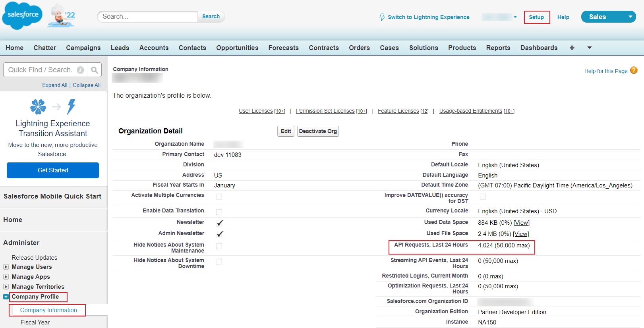The image size is (644, 328).
Task: Click the Deactivate Org button
Action: [x=317, y=131]
